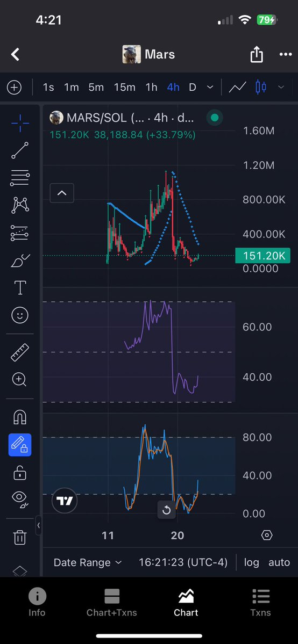Image resolution: width=298 pixels, height=644 pixels.
Task: Toggle the log scale option
Action: [x=252, y=562]
